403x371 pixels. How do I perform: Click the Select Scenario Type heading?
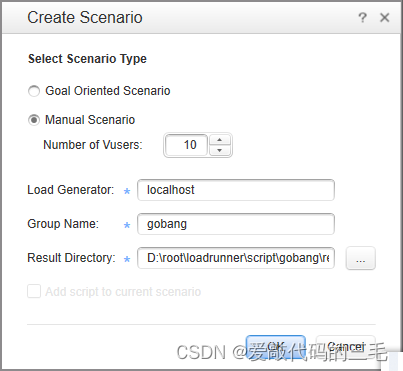click(x=87, y=59)
